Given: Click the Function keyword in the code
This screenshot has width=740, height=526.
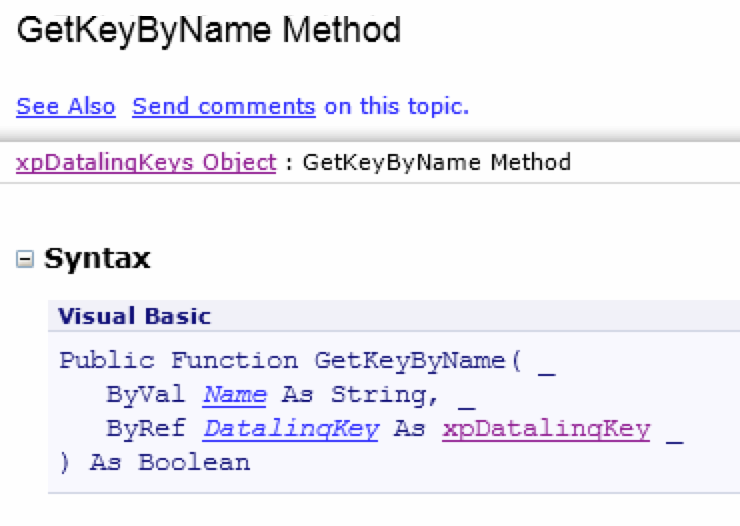Looking at the screenshot, I should 234,361.
